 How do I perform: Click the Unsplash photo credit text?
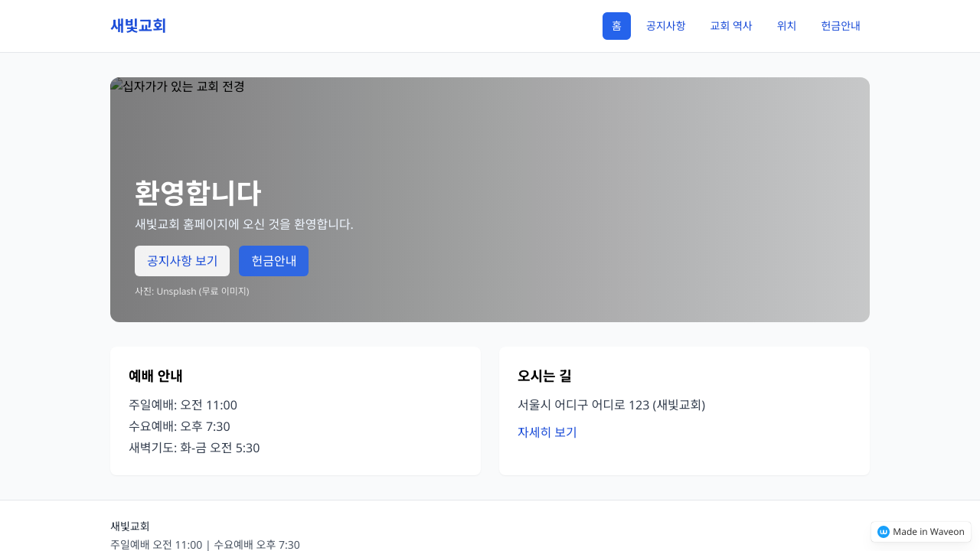click(192, 292)
